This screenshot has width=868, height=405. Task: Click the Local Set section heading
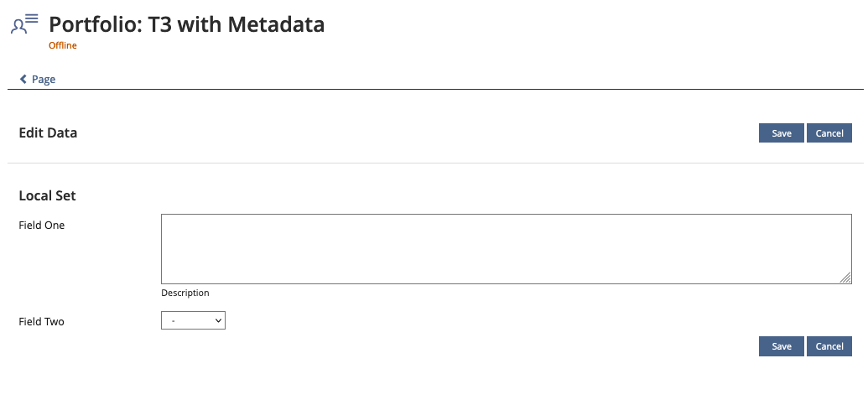coord(47,195)
